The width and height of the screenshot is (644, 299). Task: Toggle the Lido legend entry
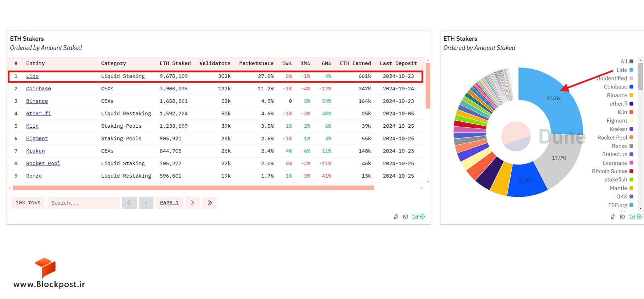tap(625, 70)
